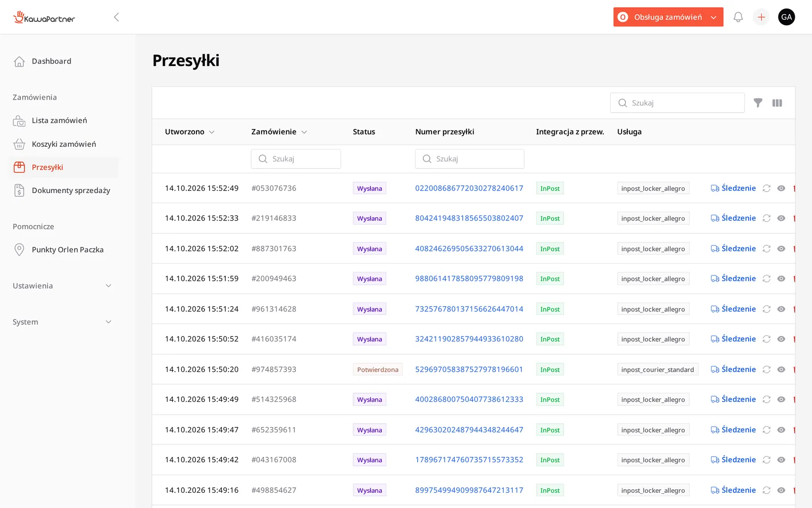View shipment details for order #652359611
This screenshot has height=508, width=812.
point(782,430)
